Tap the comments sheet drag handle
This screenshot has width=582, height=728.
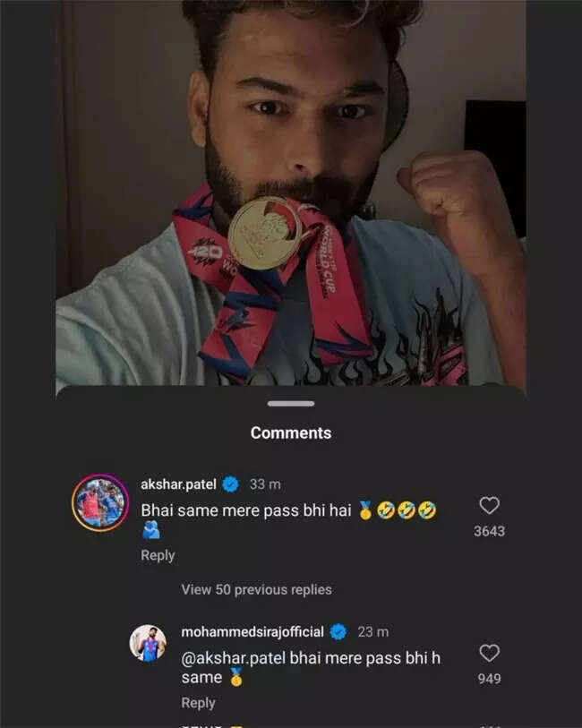291,404
